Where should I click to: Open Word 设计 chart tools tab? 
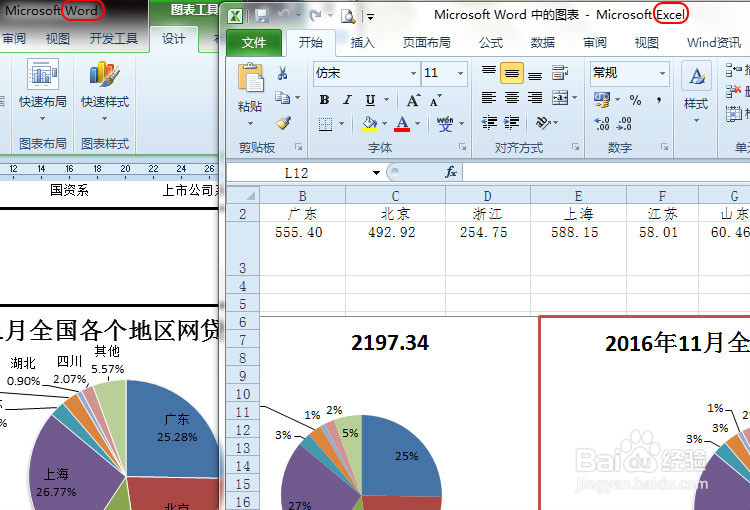pyautogui.click(x=173, y=39)
